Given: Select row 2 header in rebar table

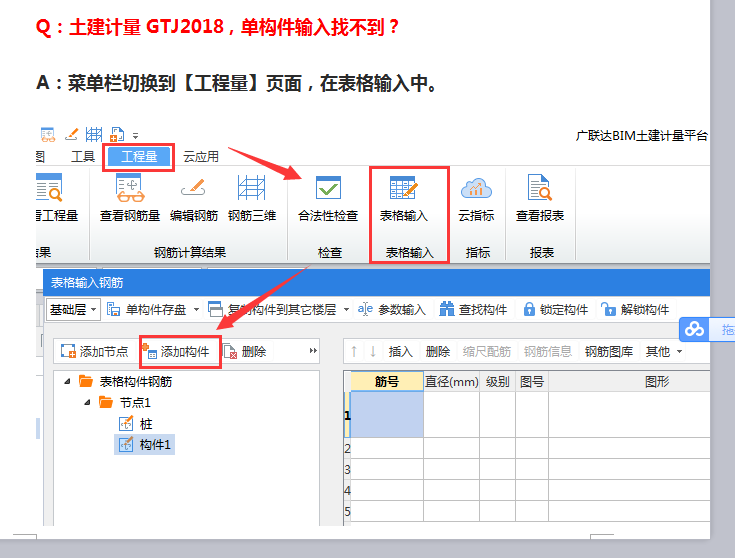Looking at the screenshot, I should tap(347, 448).
